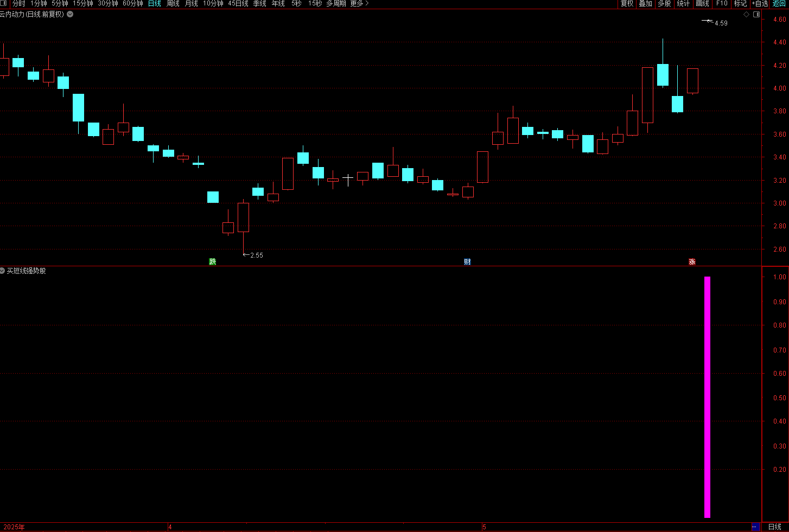The width and height of the screenshot is (789, 532).
Task: Select the 日线 daily period tab
Action: 155,3
